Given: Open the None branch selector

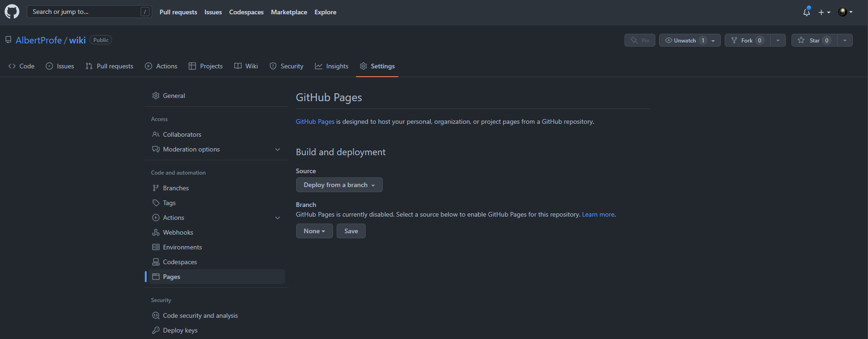Looking at the screenshot, I should tap(314, 231).
